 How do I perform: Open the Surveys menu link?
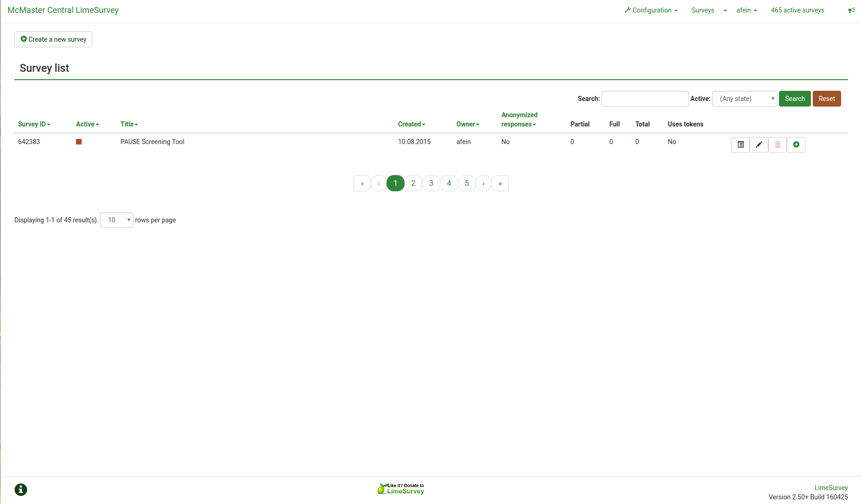703,10
